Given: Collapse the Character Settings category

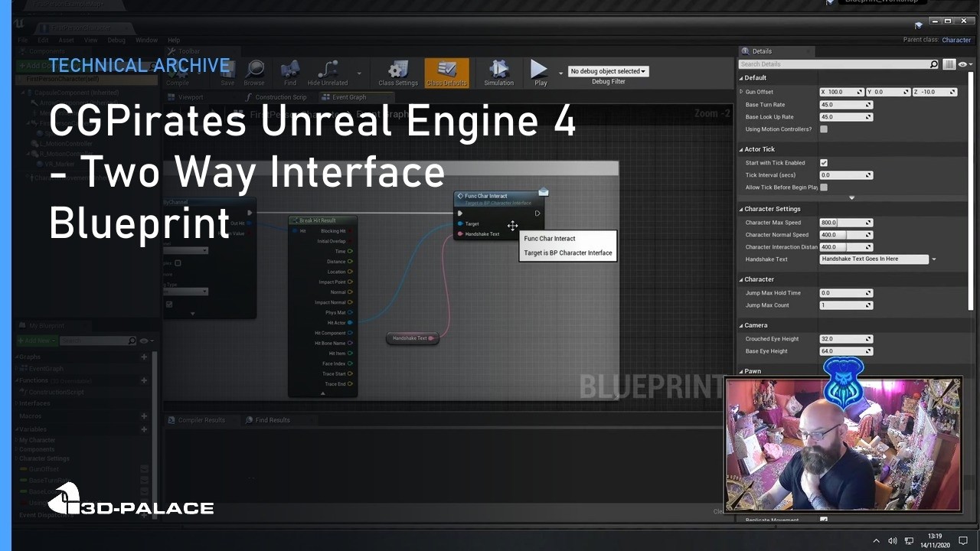Looking at the screenshot, I should 741,209.
